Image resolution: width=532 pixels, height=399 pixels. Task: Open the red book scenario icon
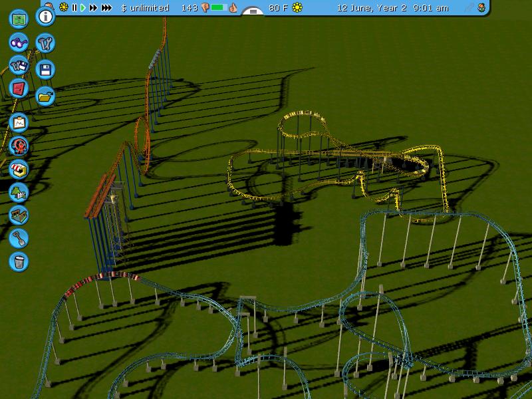[x=19, y=88]
